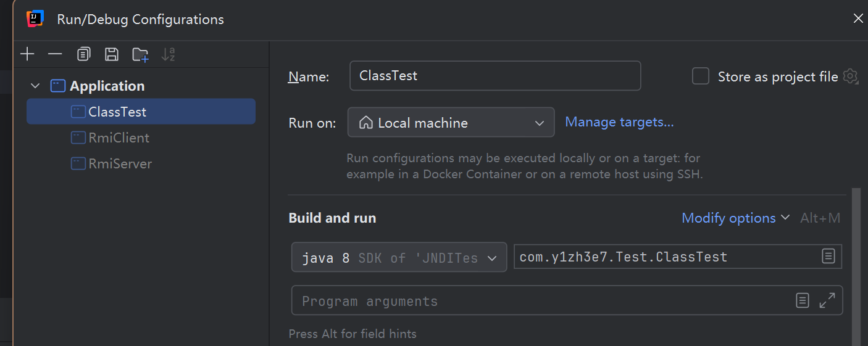Expand the Program arguments field
The width and height of the screenshot is (868, 346).
[x=827, y=300]
